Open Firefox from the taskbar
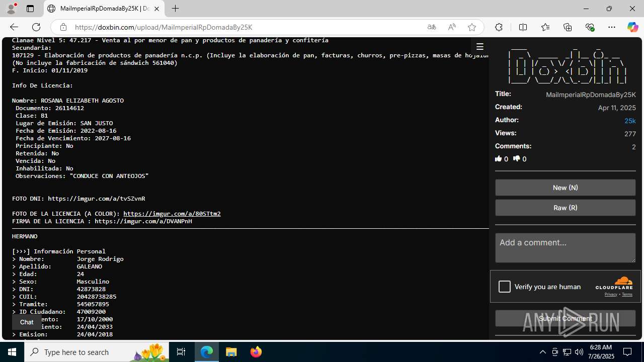644x362 pixels. (x=256, y=352)
